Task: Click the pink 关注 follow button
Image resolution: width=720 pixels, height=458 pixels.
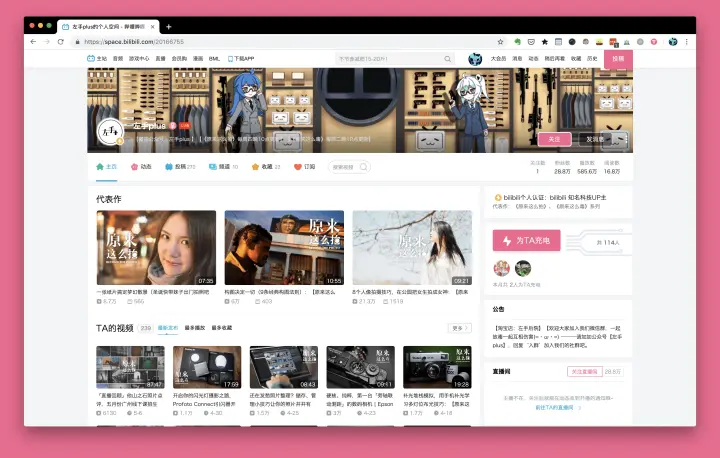Action: [x=554, y=139]
